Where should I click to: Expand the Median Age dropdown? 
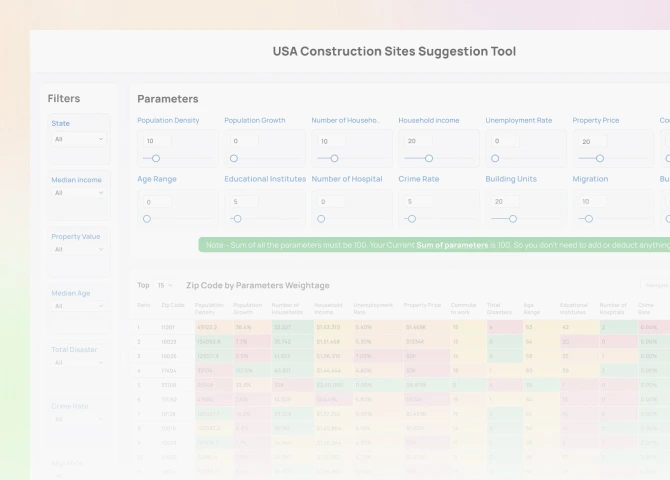coord(79,306)
